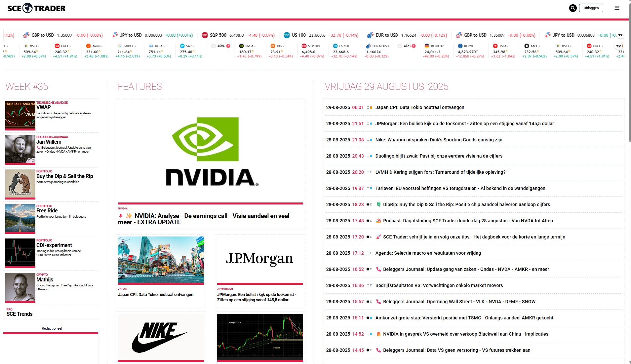Open the VWAP technische analyse article
631x364 pixels.
(x=44, y=107)
